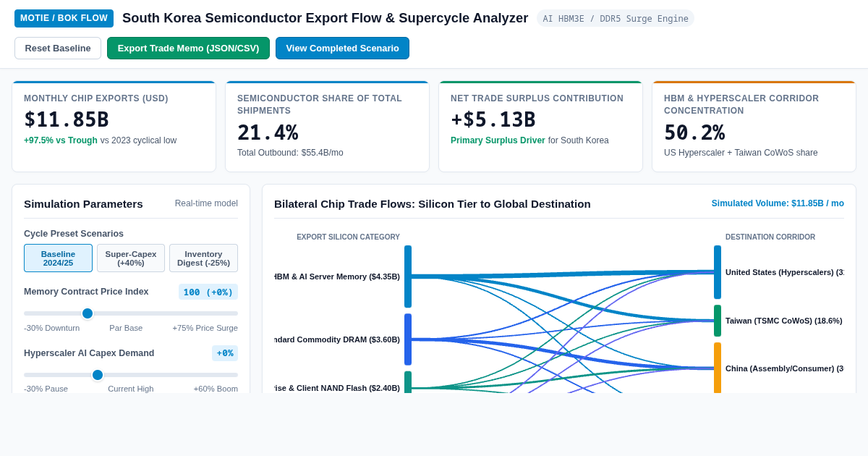Click the +$5.13B net surplus value
This screenshot has width=868, height=456.
(x=493, y=119)
